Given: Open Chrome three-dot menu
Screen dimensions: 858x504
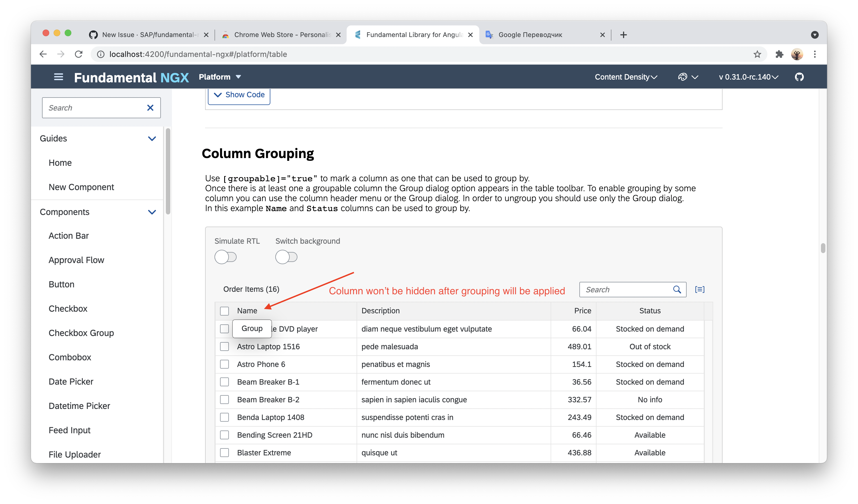Looking at the screenshot, I should (815, 54).
